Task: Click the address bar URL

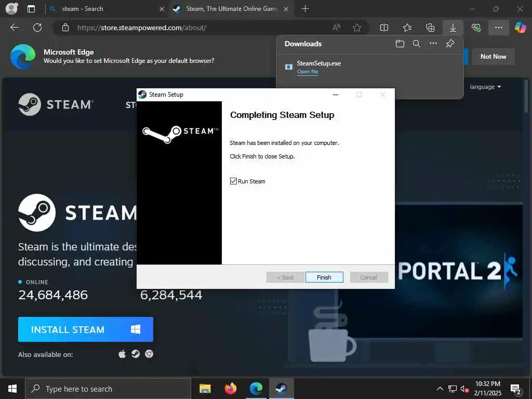Action: pos(142,28)
